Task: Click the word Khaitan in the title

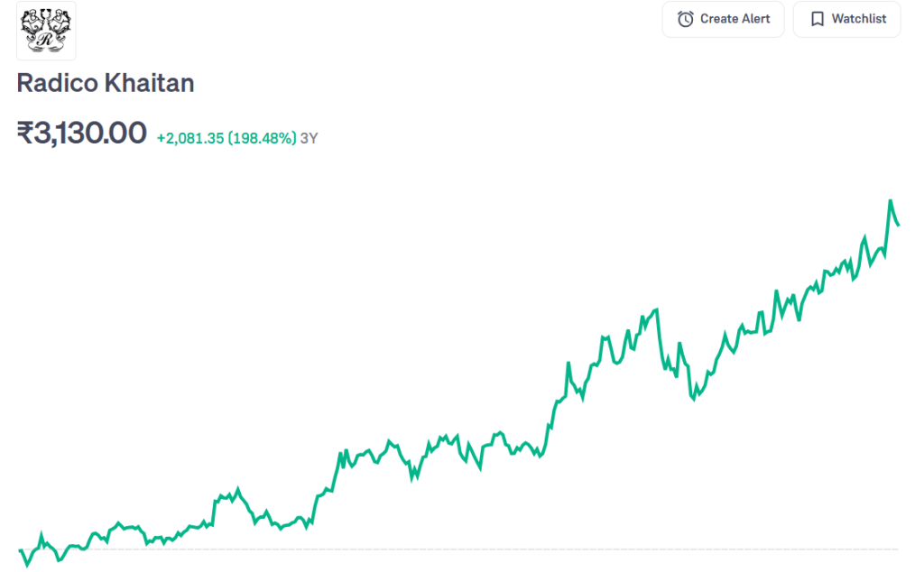Action: 149,83
